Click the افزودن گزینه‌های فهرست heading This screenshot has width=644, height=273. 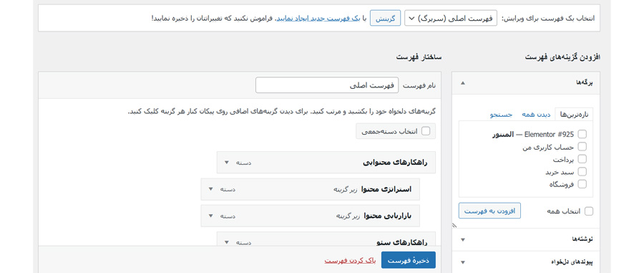pyautogui.click(x=563, y=57)
